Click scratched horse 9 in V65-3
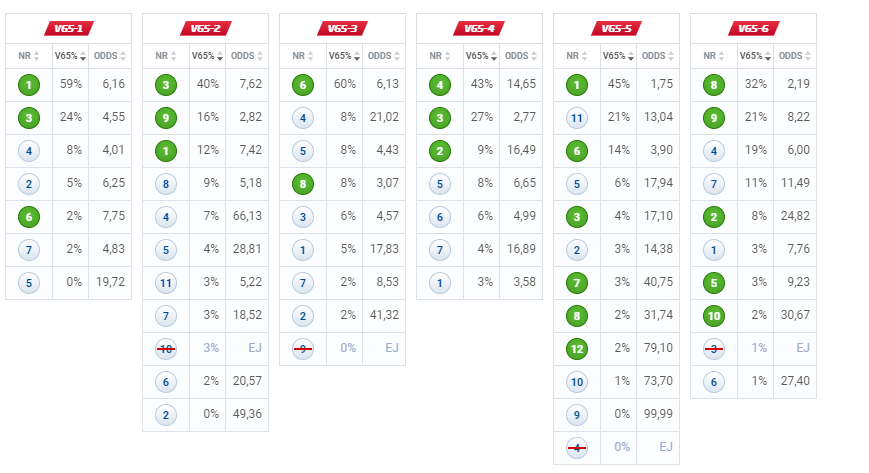Viewport: 869px width, 473px height. [303, 349]
